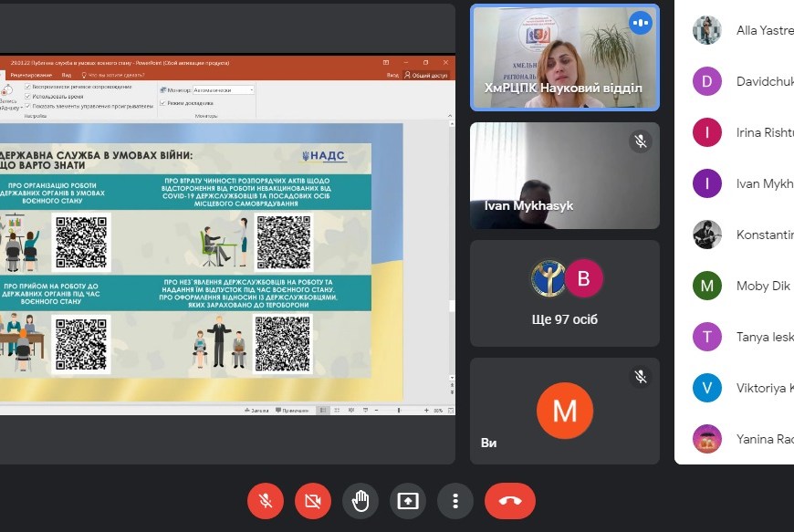Unmute microphone in the call controls
This screenshot has height=532, width=794.
[x=266, y=501]
